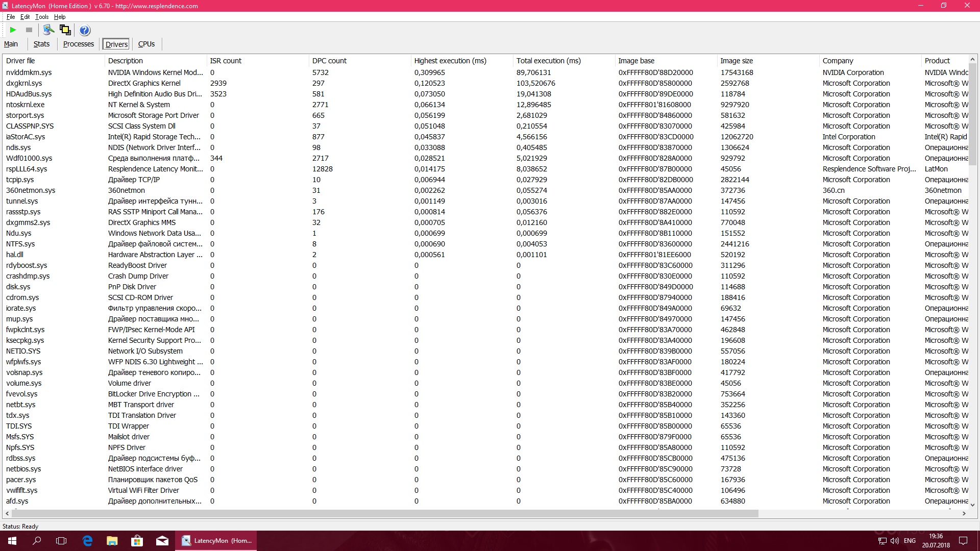Open the options icon with computer and pen
The image size is (980, 551).
[48, 30]
